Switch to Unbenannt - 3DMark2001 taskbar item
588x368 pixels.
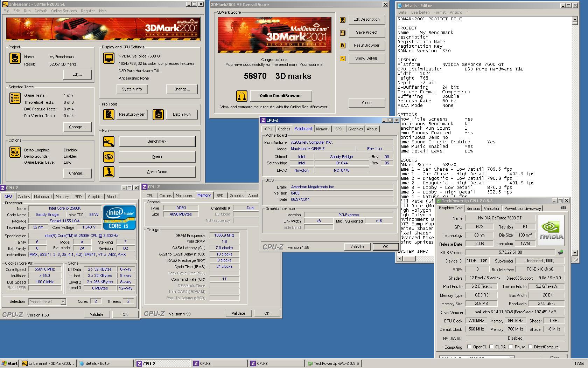(48, 363)
